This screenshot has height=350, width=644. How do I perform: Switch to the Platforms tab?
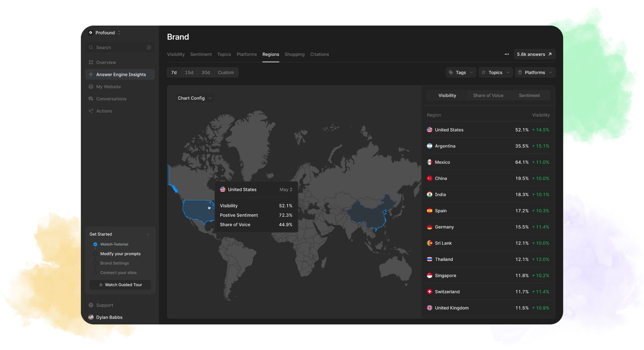[247, 54]
